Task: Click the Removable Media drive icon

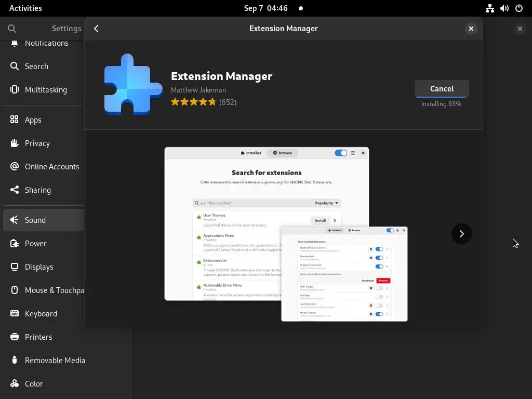Action: click(14, 360)
